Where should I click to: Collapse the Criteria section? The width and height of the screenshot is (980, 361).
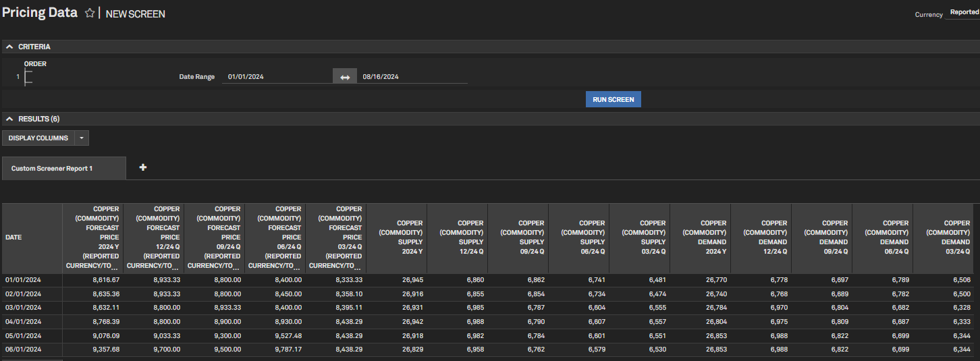(x=9, y=47)
